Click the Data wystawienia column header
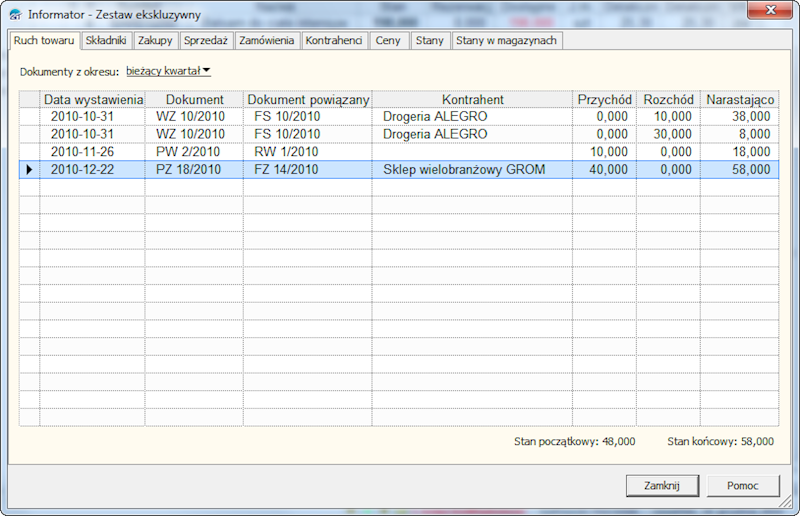This screenshot has height=516, width=800. coord(93,100)
